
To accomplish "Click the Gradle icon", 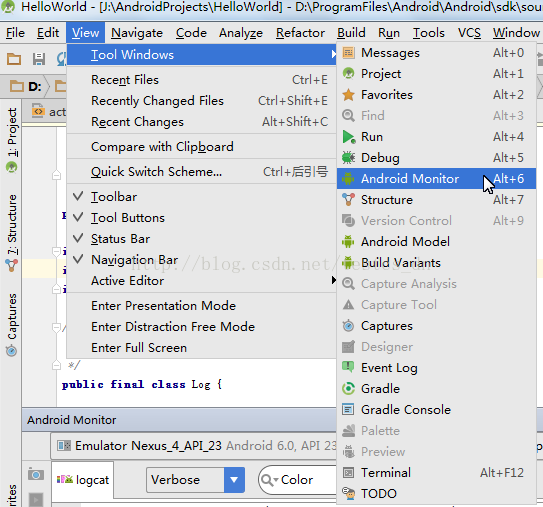I will tap(348, 389).
